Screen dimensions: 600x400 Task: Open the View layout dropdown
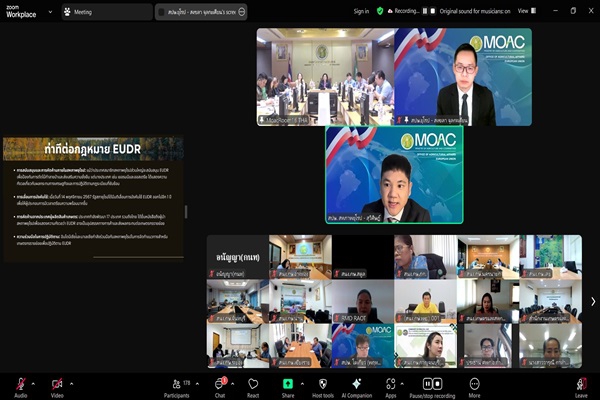tap(526, 11)
